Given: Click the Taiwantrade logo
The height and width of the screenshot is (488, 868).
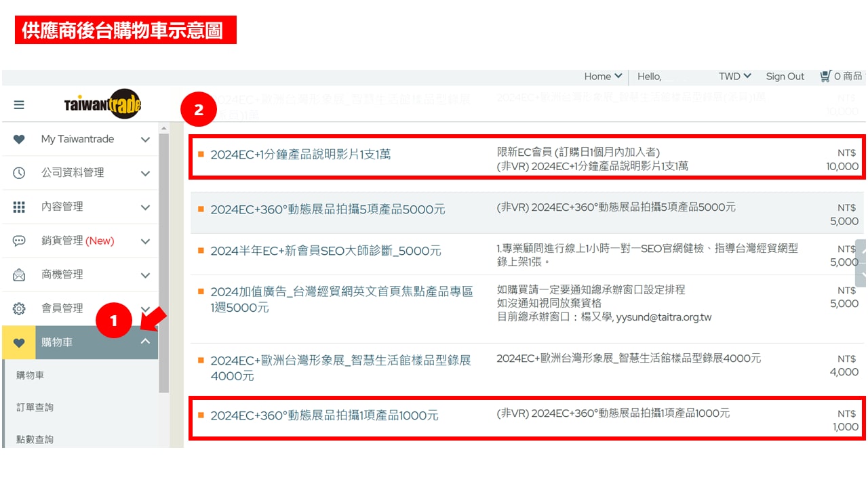Looking at the screenshot, I should pyautogui.click(x=102, y=104).
